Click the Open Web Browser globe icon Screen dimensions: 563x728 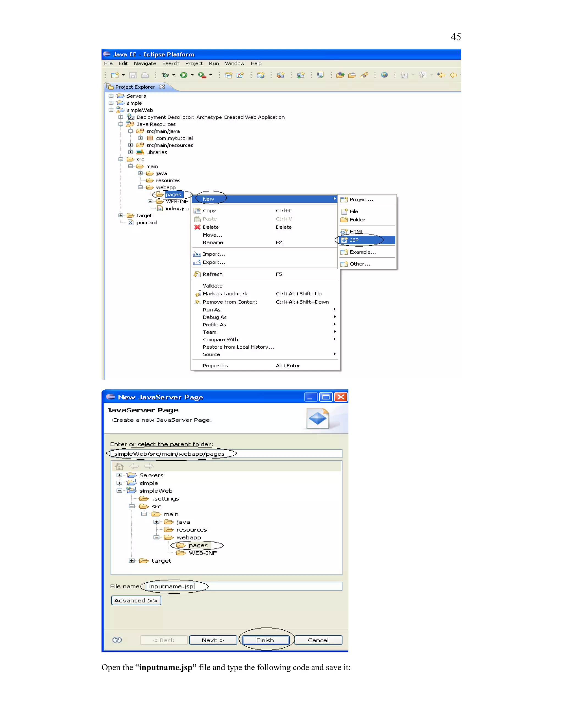(x=384, y=75)
